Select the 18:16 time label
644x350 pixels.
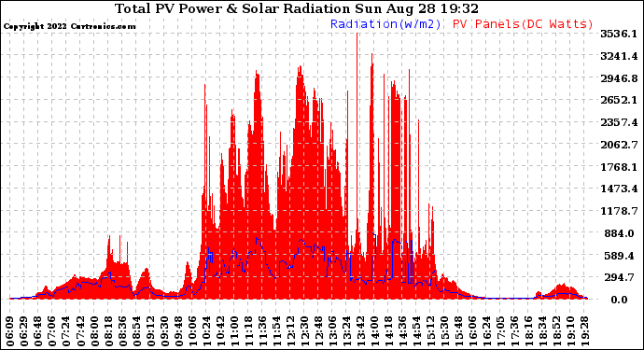coord(529,331)
